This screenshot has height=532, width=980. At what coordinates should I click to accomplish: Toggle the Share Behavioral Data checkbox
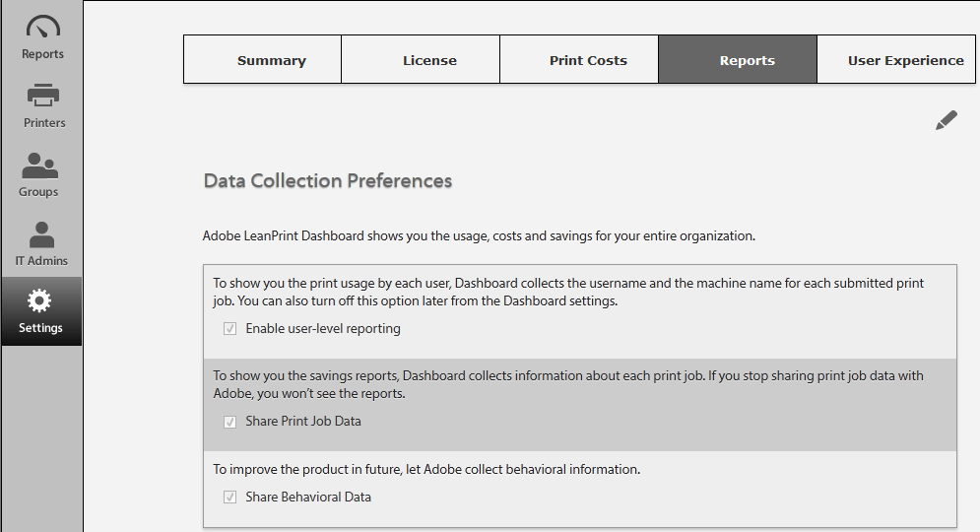click(230, 498)
